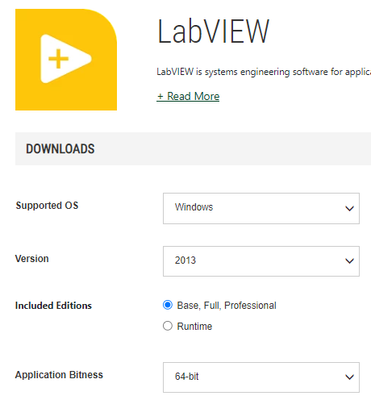371x400 pixels.
Task: Open the Read More link
Action: coord(188,96)
